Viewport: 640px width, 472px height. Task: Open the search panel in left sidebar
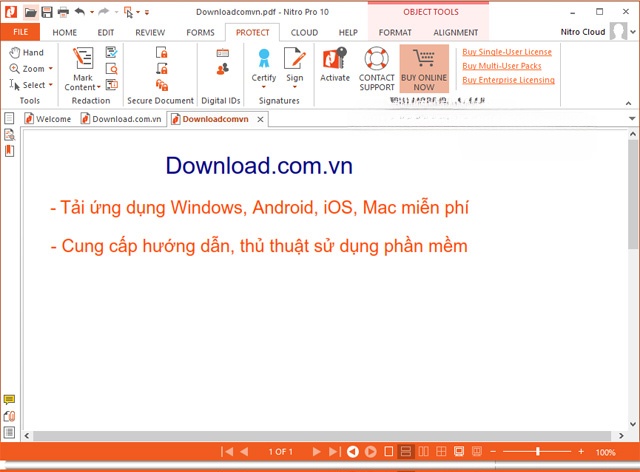click(9, 135)
